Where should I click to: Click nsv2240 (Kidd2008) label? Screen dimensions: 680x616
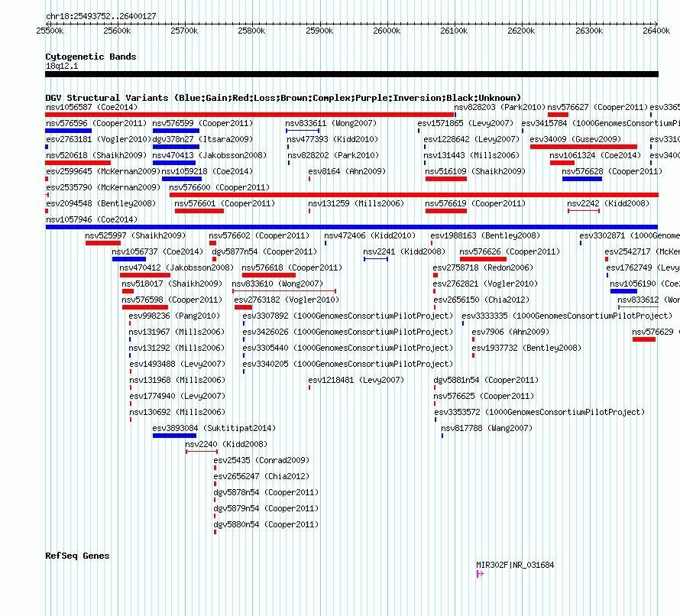226,444
